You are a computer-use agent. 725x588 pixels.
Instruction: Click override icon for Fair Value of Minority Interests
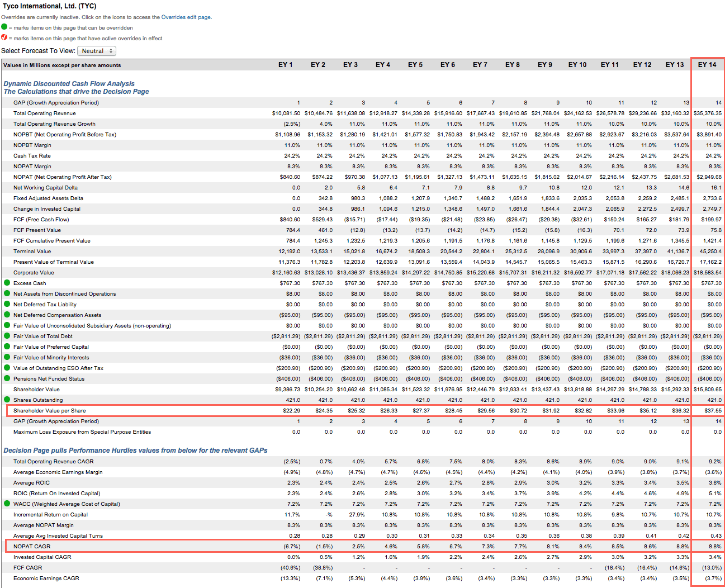click(x=7, y=357)
